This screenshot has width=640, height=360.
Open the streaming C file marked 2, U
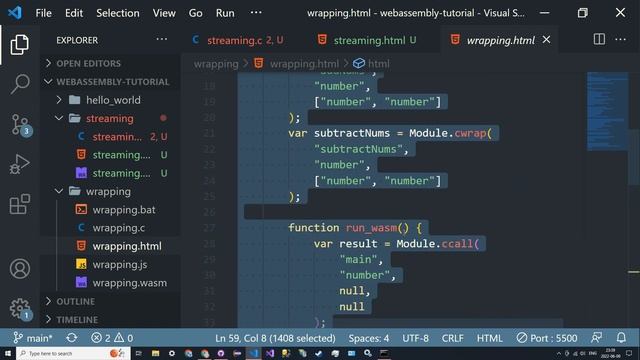(x=110, y=137)
